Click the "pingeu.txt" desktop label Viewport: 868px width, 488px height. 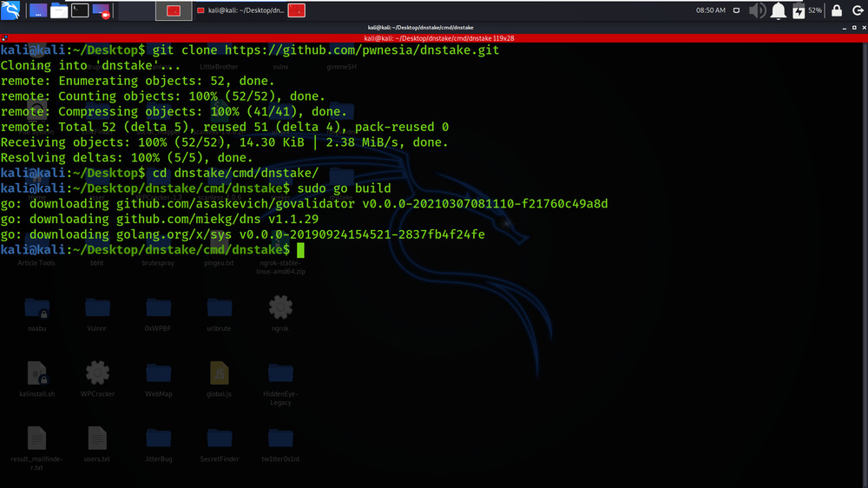coord(219,263)
